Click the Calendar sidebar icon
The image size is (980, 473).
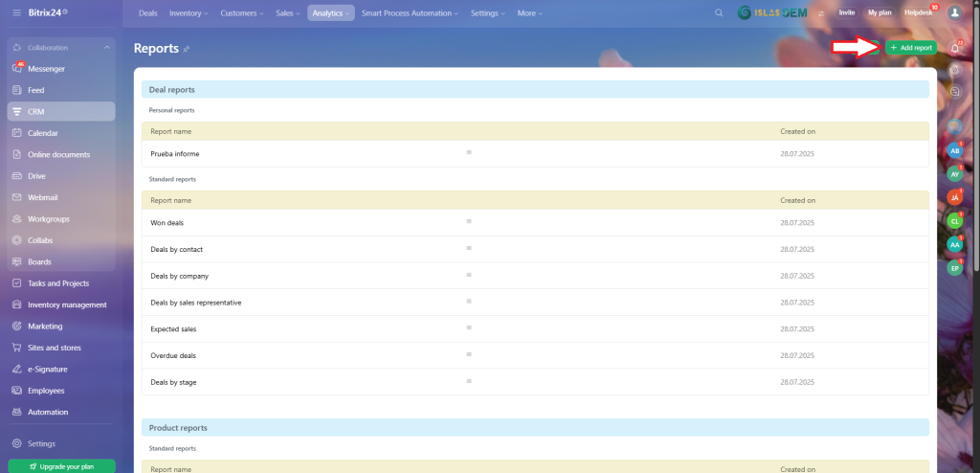click(x=17, y=133)
